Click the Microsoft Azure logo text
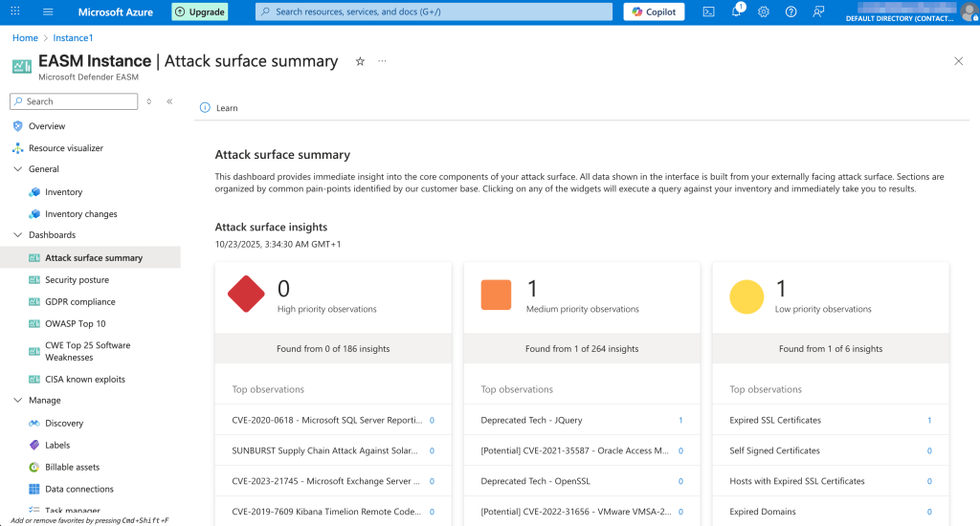 [x=116, y=11]
